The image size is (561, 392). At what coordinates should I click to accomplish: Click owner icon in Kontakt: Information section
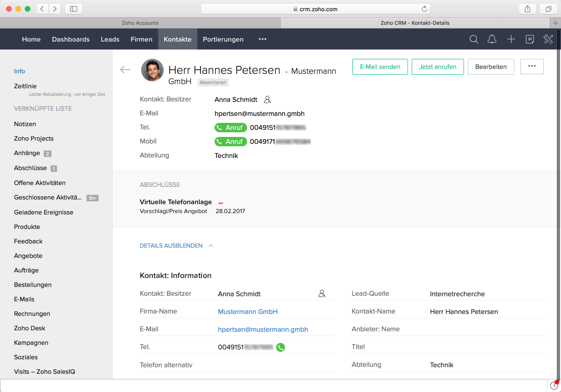pos(322,294)
